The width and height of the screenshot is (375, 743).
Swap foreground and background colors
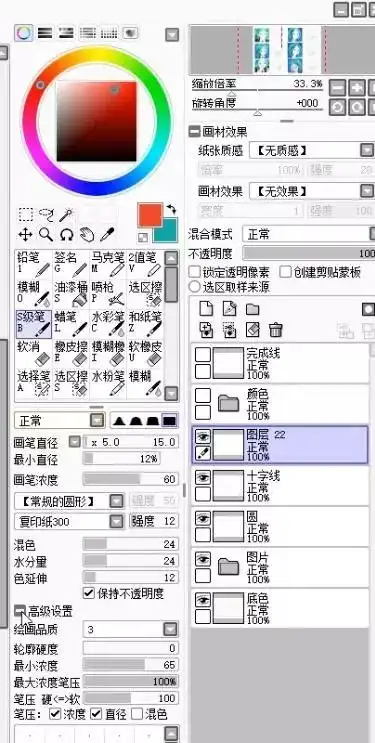point(171,209)
